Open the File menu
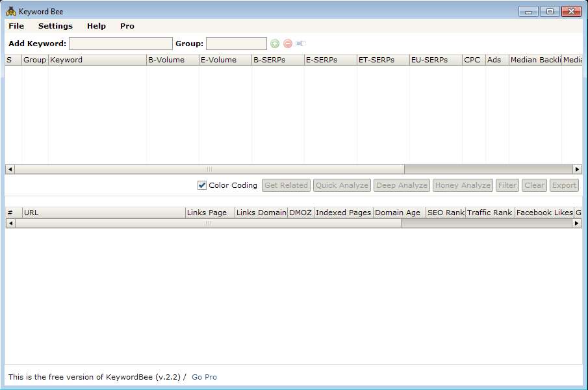The image size is (588, 390). (x=16, y=26)
